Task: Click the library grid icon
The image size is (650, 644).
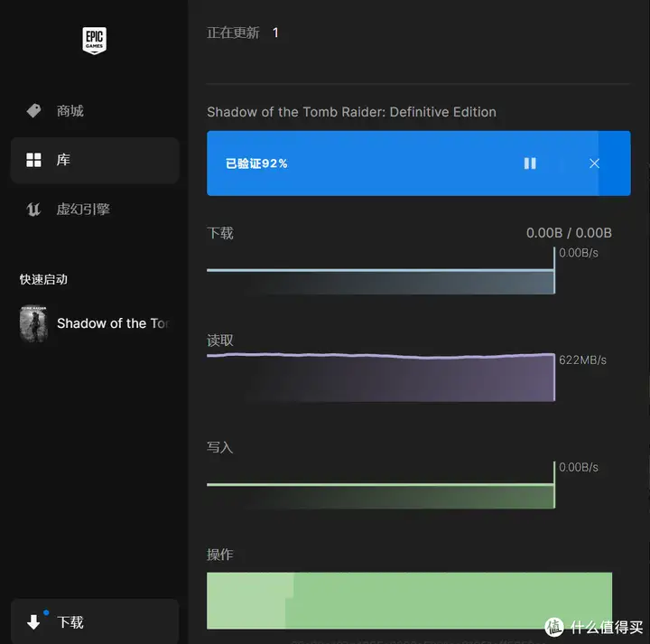Action: 33,160
